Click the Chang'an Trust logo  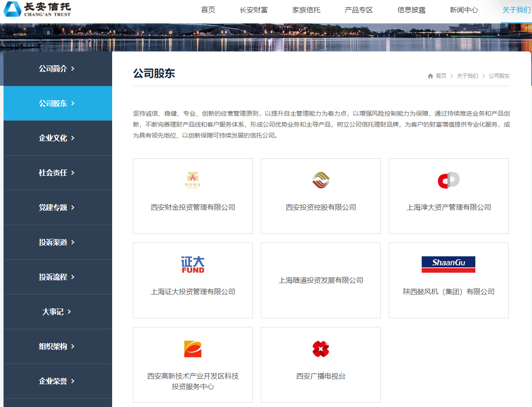[37, 9]
